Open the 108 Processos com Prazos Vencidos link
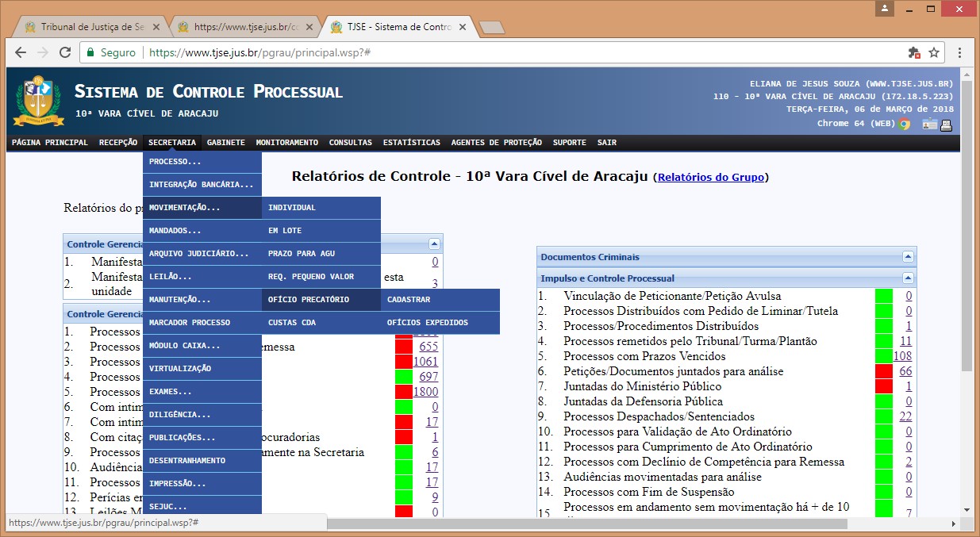Image resolution: width=980 pixels, height=537 pixels. click(x=902, y=356)
